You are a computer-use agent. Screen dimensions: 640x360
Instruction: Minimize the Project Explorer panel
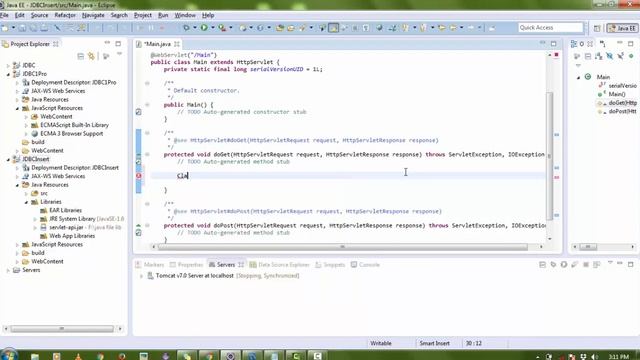point(107,43)
